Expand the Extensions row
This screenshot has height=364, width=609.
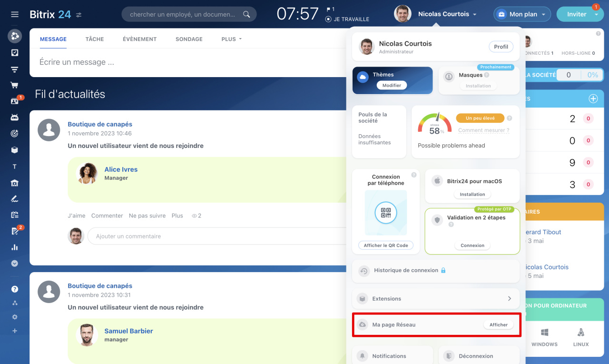coord(436,299)
